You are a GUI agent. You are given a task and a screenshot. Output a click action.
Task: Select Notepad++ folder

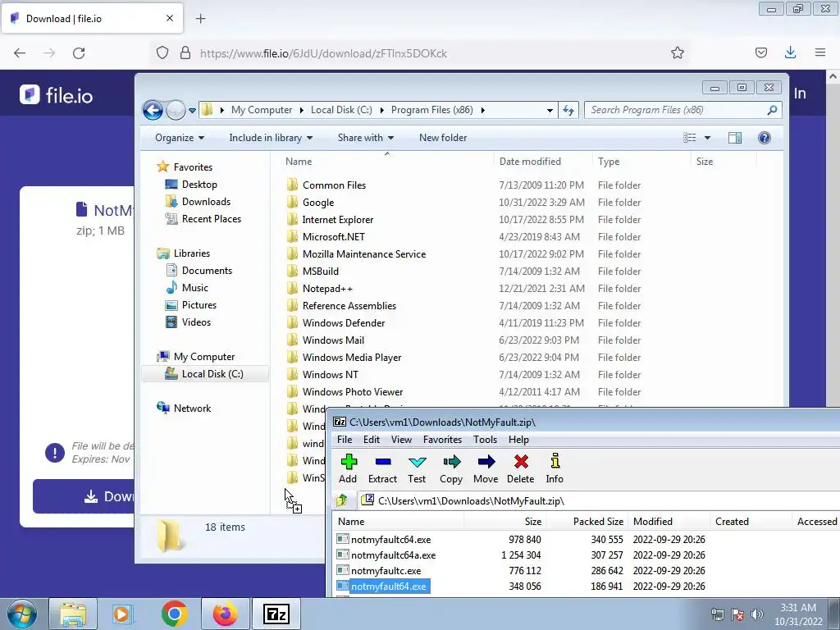(x=327, y=289)
